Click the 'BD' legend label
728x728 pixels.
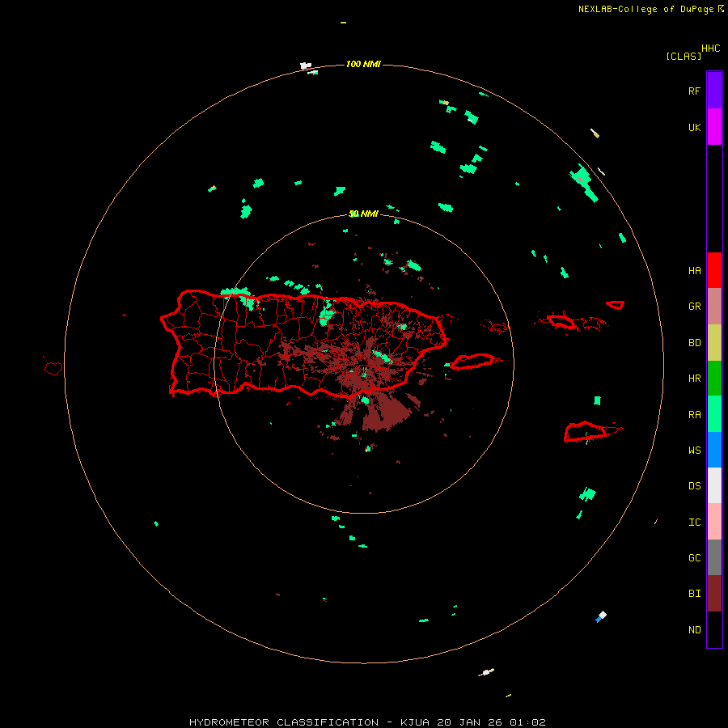point(694,343)
